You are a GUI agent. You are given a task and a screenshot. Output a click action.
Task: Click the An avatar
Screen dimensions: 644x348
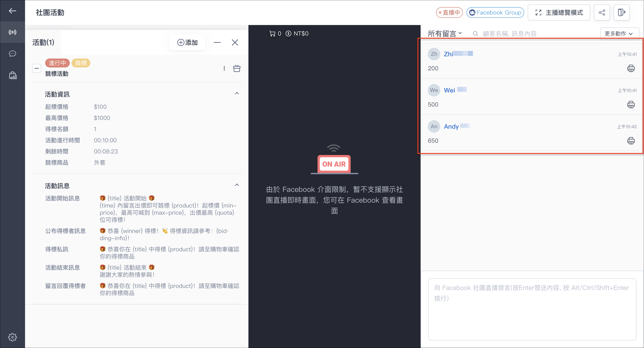[434, 126]
